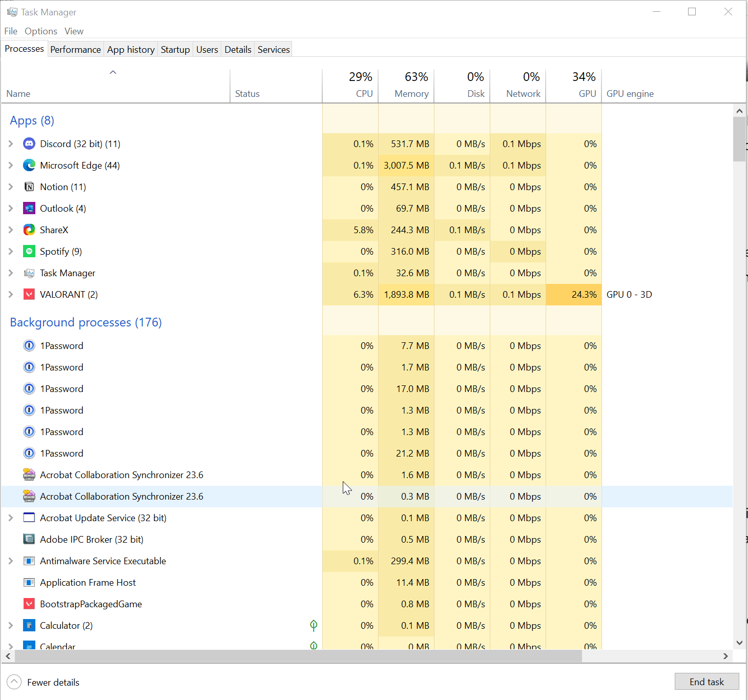Screen dimensions: 748x700
Task: Expand the VALORANT process tree
Action: 11,295
